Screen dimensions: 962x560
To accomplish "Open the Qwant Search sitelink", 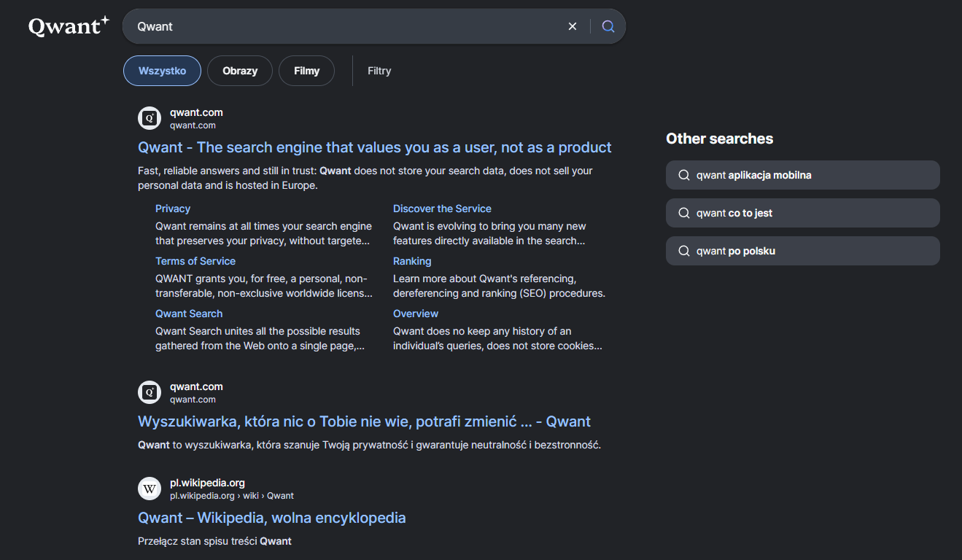I will [189, 314].
